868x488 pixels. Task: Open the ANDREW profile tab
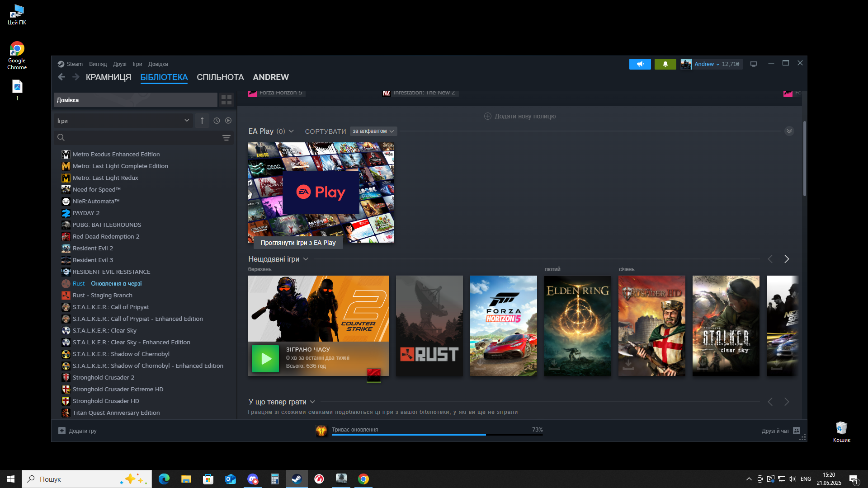pyautogui.click(x=271, y=77)
